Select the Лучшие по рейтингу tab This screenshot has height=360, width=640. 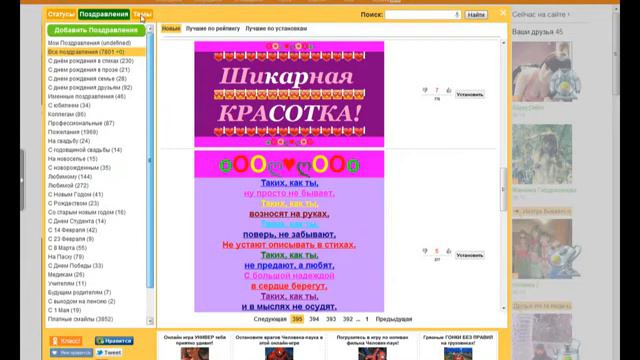[213, 29]
